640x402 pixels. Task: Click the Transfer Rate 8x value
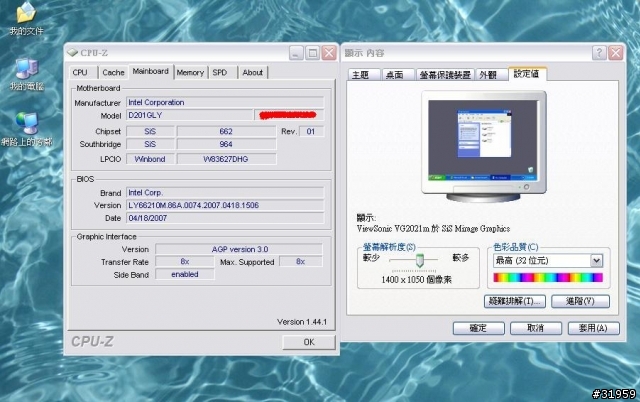185,262
